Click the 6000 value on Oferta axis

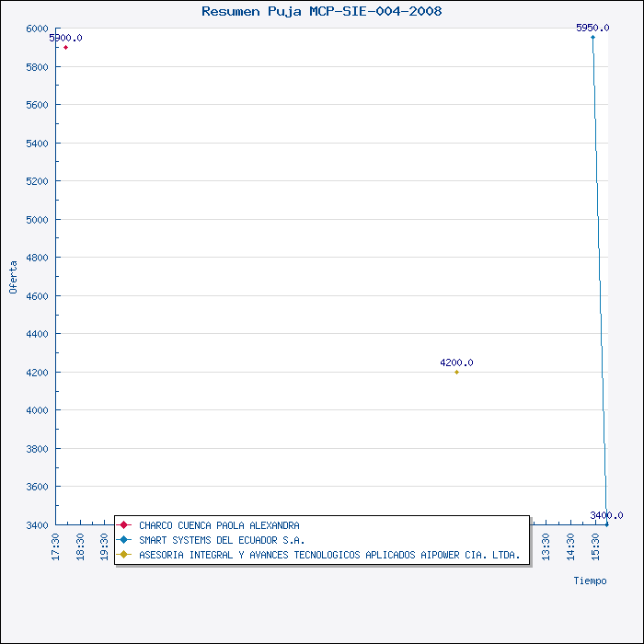[x=38, y=29]
